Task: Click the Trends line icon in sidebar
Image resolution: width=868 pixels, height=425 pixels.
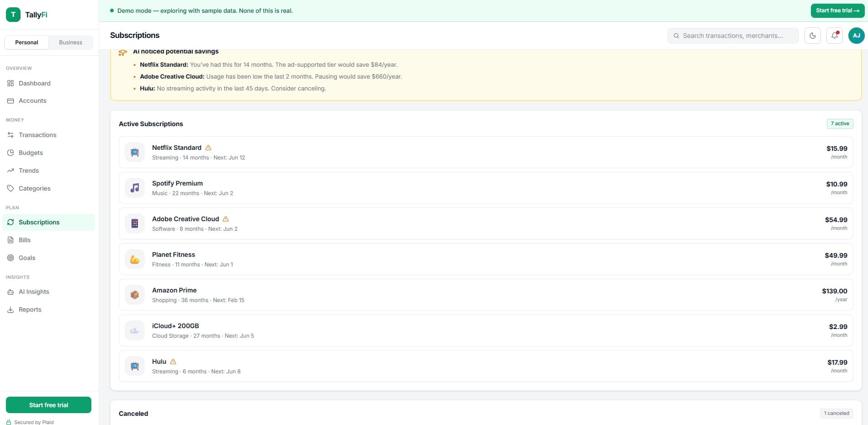Action: tap(11, 170)
